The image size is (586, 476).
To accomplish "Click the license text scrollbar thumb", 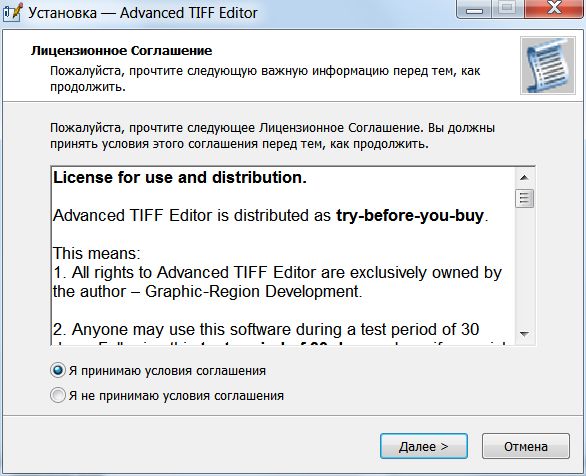I will [x=524, y=198].
